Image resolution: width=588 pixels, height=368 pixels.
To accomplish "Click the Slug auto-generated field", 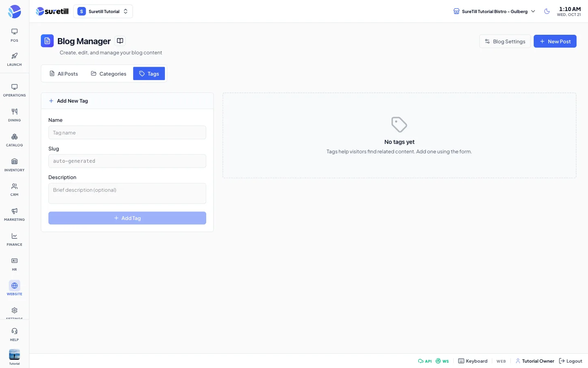I will point(127,161).
